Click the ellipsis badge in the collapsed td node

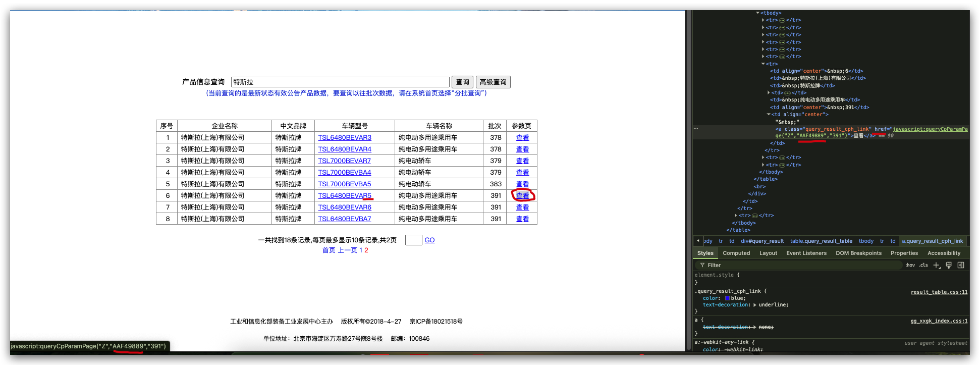click(788, 93)
